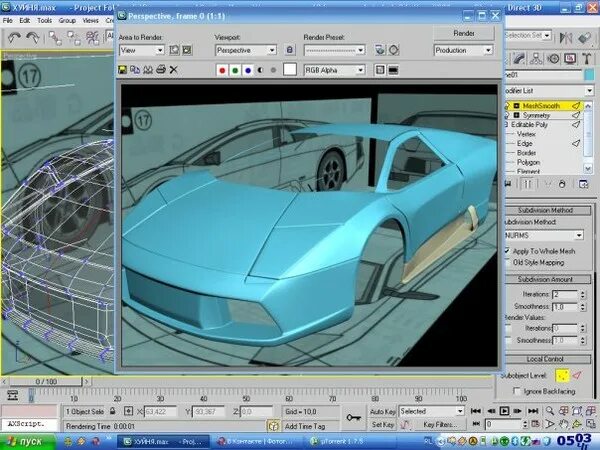Open the Display panel tab icon
Screen dimensions: 600x450
570,59
